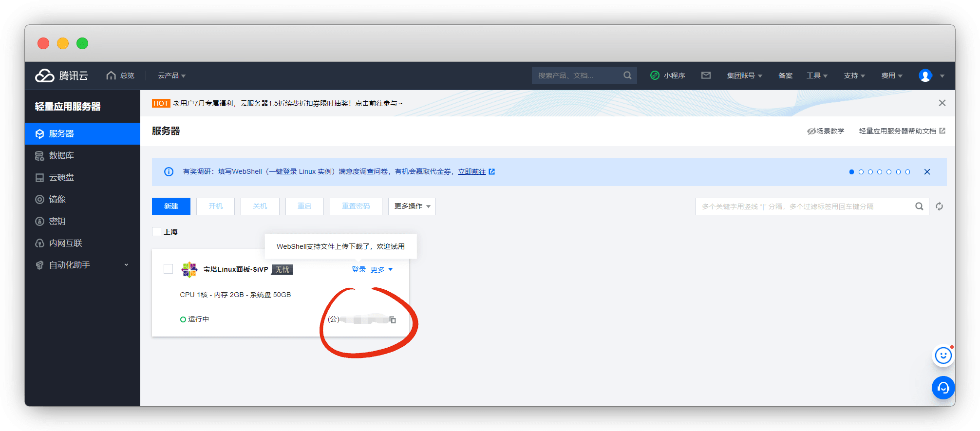This screenshot has width=980, height=431.
Task: Click the smiley feedback icon
Action: coord(943,356)
